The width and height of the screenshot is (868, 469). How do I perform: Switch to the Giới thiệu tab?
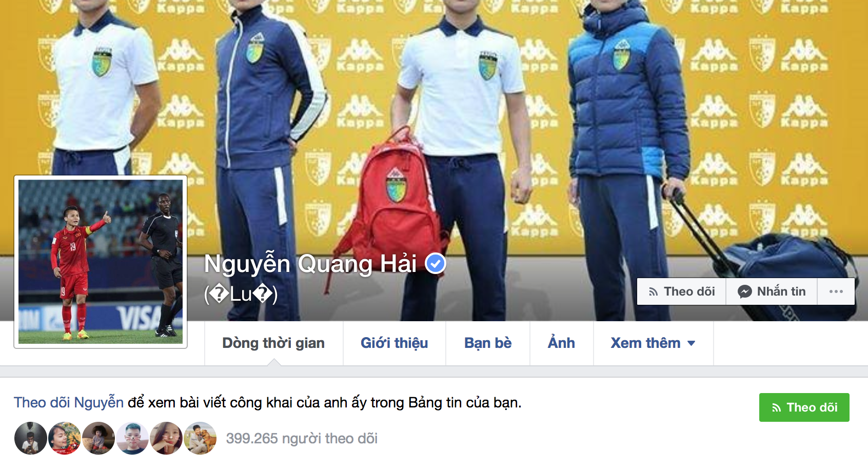[x=394, y=343]
